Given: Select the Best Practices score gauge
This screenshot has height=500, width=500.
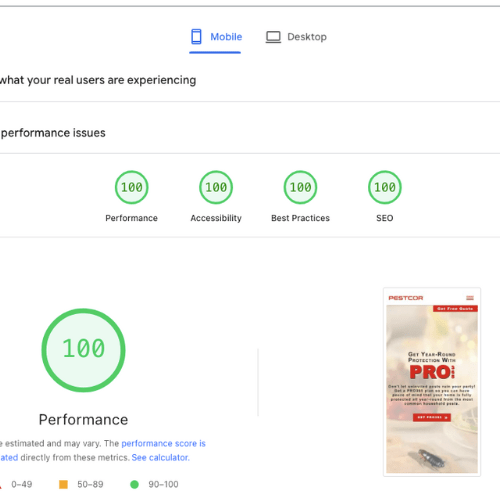Looking at the screenshot, I should point(300,187).
